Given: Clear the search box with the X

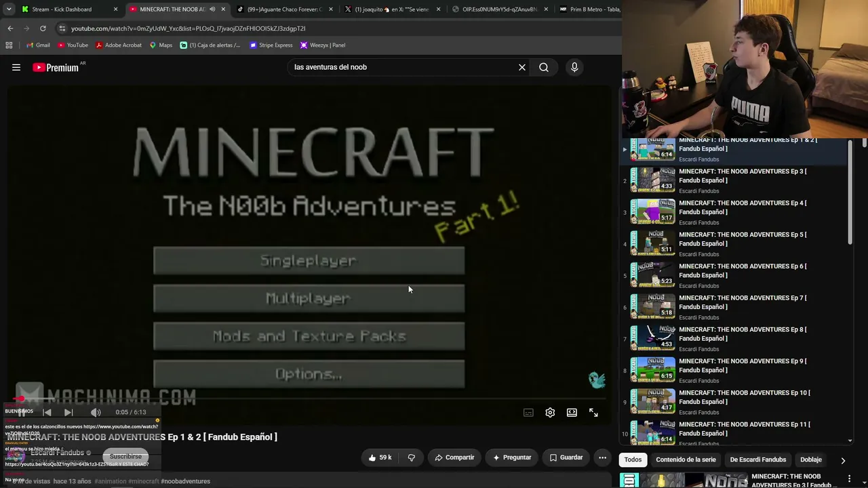Looking at the screenshot, I should point(522,67).
